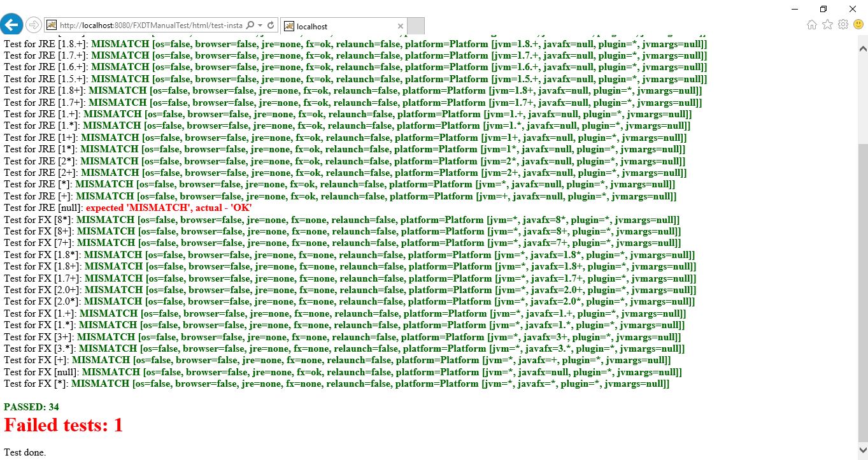Open the Tools gear menu
The image size is (868, 460).
coord(843,25)
